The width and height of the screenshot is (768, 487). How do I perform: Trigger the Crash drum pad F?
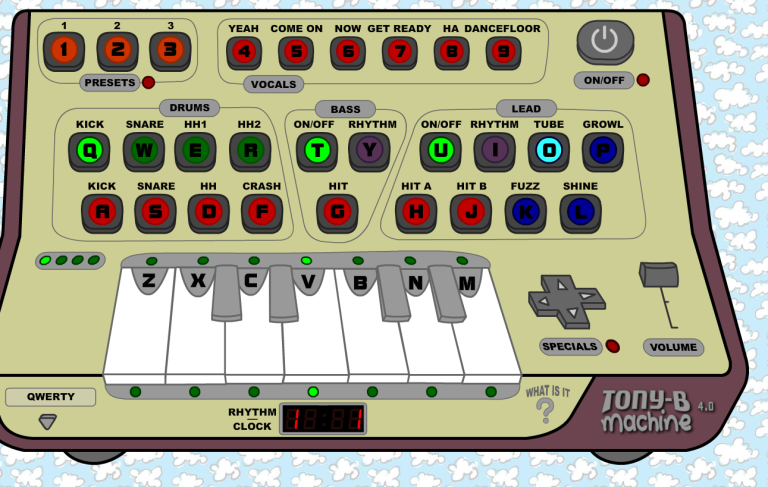click(261, 211)
